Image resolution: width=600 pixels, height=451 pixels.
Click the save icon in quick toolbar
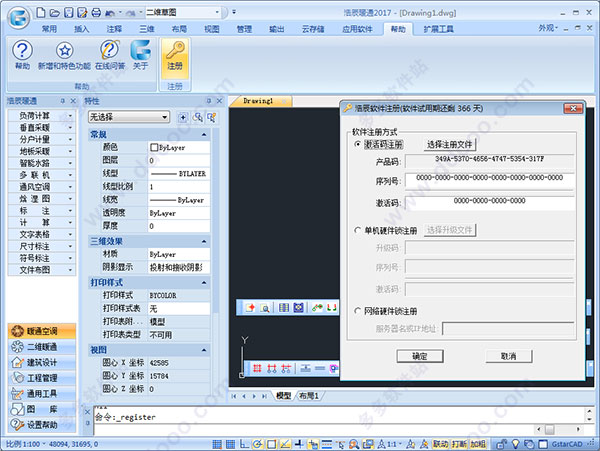point(68,13)
